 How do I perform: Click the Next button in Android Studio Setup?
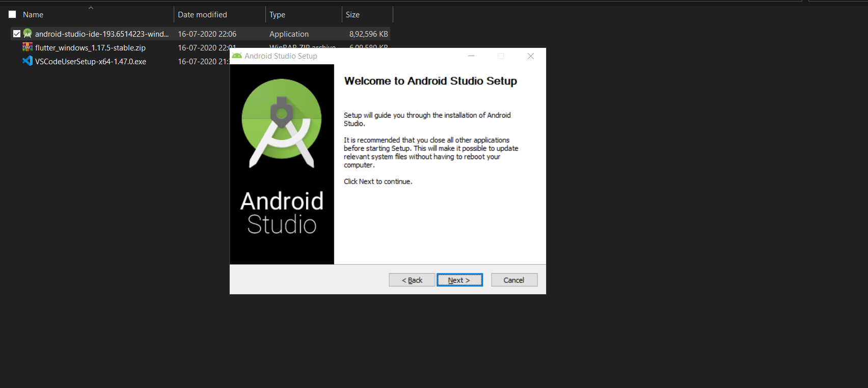pos(459,280)
